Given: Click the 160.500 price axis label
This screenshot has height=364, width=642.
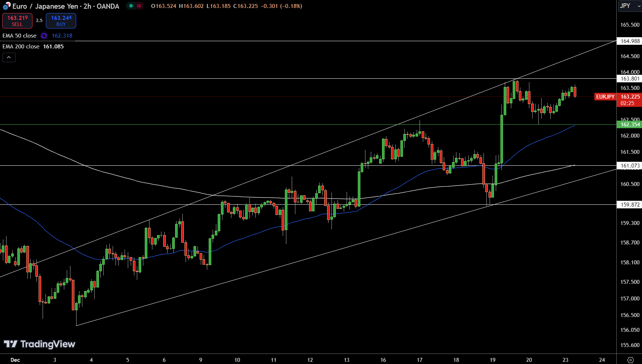Looking at the screenshot, I should 630,184.
